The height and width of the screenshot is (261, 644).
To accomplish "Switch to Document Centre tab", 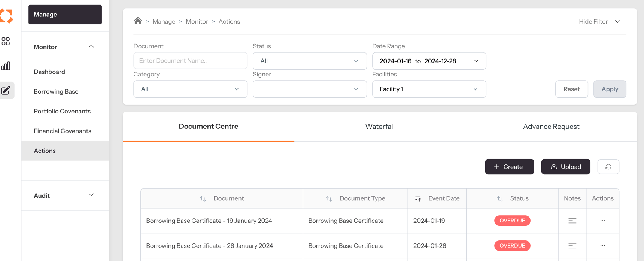I will [x=209, y=127].
